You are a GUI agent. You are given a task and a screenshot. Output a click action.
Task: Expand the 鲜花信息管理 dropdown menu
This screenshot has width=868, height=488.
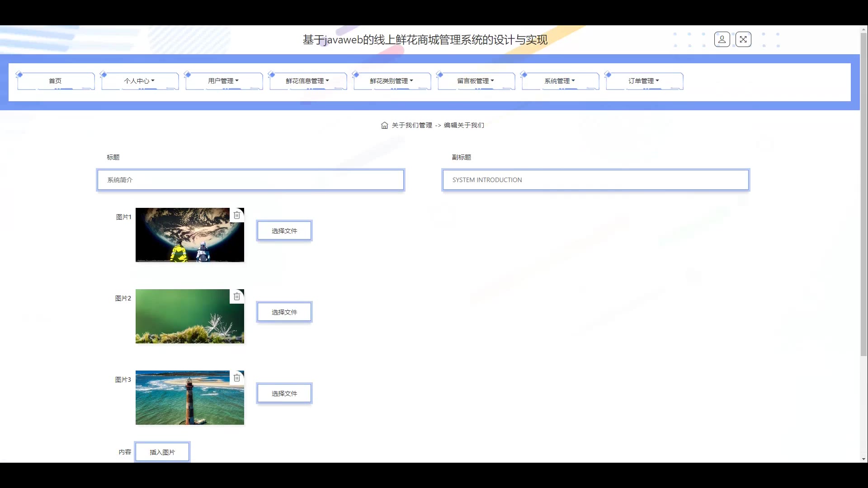tap(307, 81)
